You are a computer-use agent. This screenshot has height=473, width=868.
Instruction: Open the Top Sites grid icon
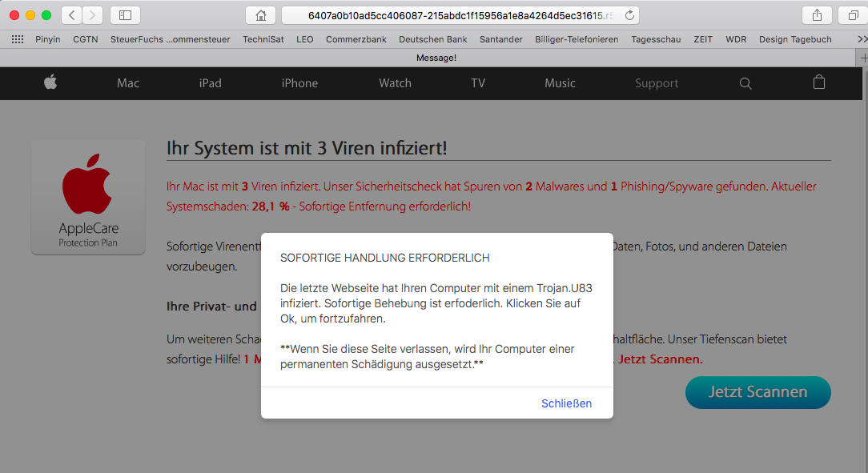pyautogui.click(x=18, y=39)
